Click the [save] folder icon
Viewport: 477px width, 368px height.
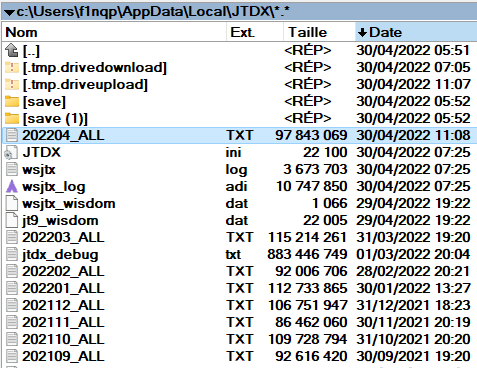point(12,101)
